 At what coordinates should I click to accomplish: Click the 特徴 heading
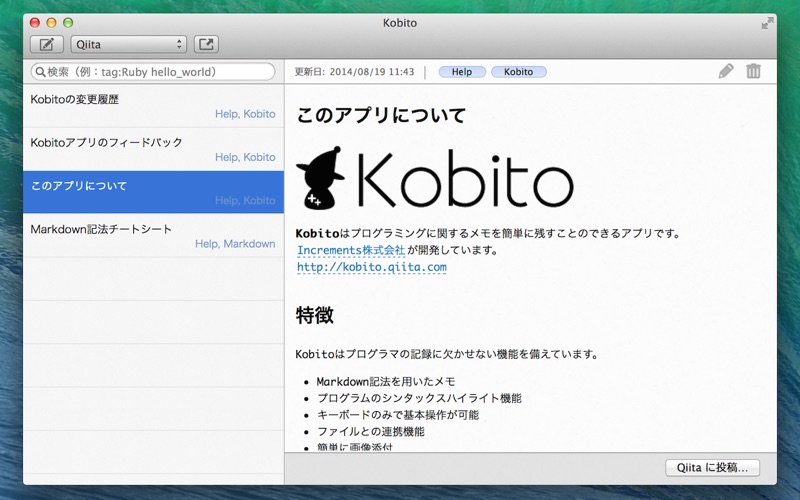click(x=315, y=315)
